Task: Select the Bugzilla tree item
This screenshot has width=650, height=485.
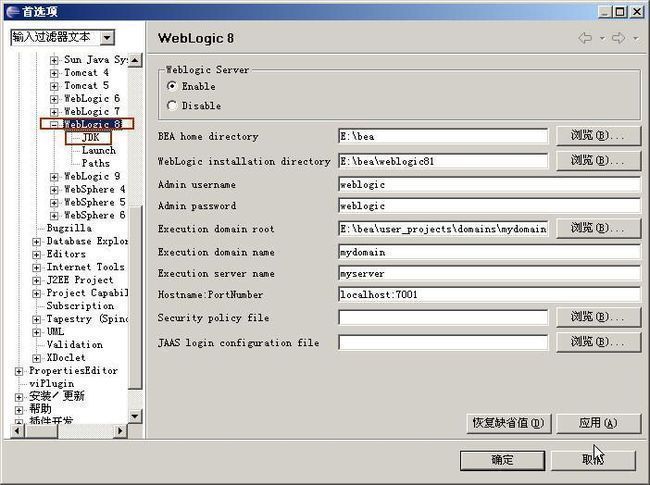Action: (69, 228)
